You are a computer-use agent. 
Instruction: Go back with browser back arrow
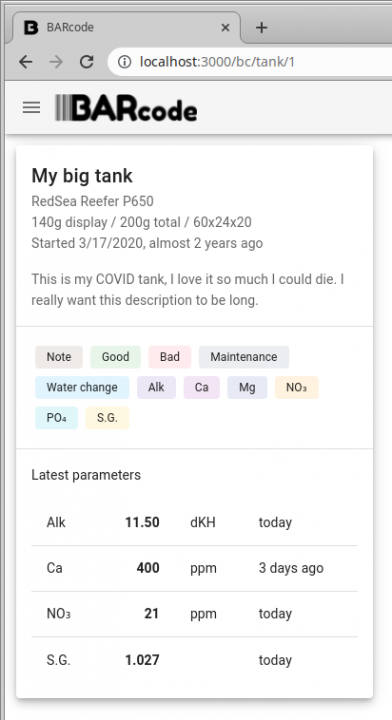point(26,62)
